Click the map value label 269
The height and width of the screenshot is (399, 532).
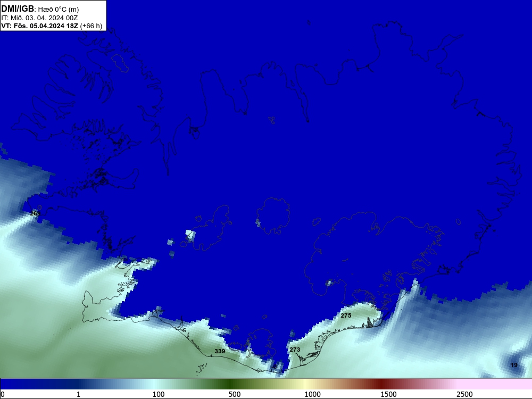pos(35,213)
